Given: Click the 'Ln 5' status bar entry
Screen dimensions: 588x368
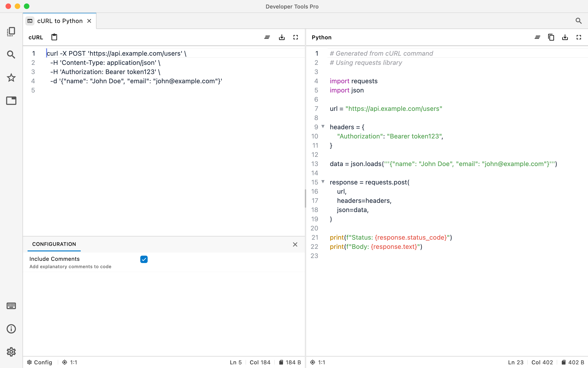Looking at the screenshot, I should (236, 362).
